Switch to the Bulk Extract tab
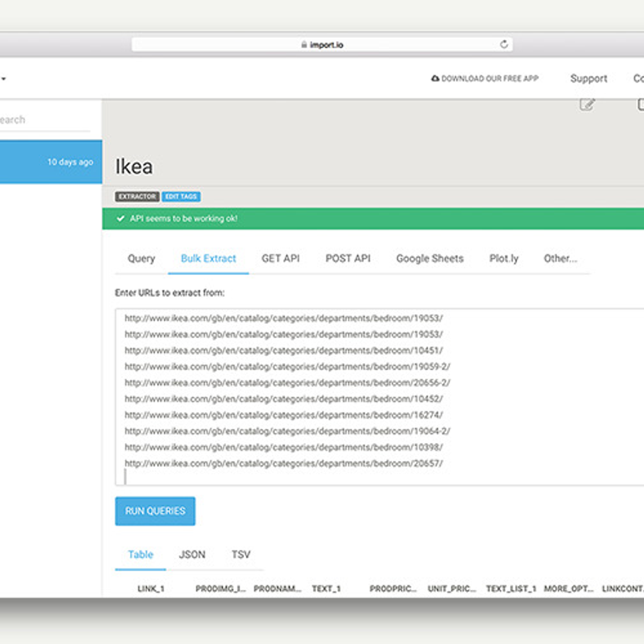The height and width of the screenshot is (644, 644). coord(208,258)
